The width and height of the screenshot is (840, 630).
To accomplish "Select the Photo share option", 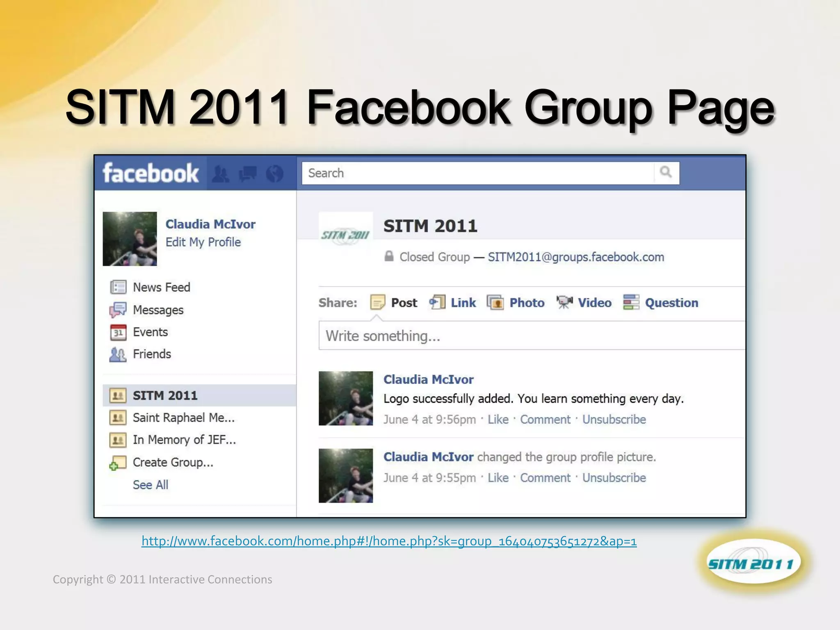I will pos(527,303).
